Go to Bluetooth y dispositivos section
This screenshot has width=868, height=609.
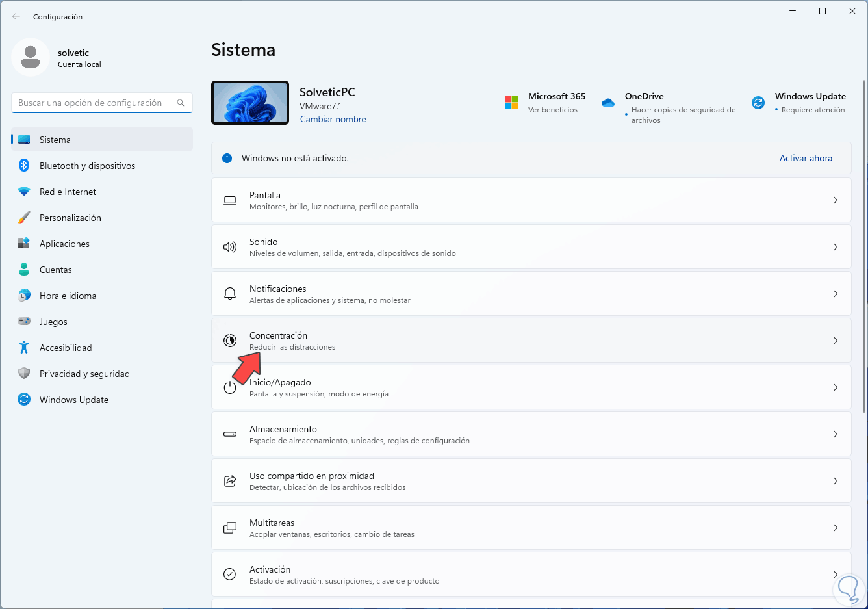click(102, 166)
